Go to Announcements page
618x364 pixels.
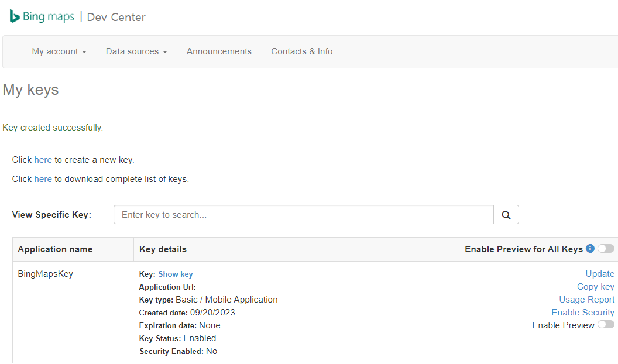tap(219, 51)
